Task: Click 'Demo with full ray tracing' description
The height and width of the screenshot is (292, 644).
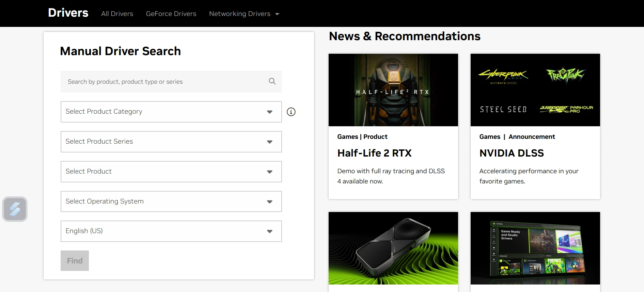Action: (x=391, y=176)
